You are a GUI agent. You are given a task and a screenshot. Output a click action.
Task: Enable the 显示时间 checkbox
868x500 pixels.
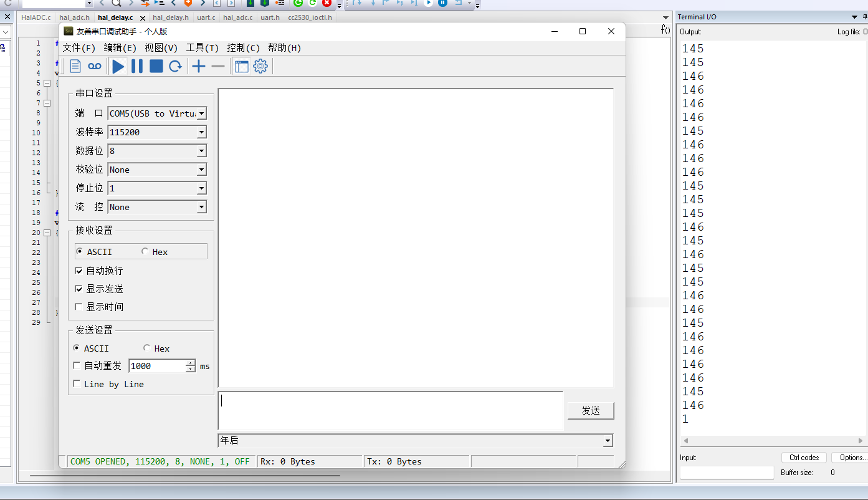click(x=79, y=307)
